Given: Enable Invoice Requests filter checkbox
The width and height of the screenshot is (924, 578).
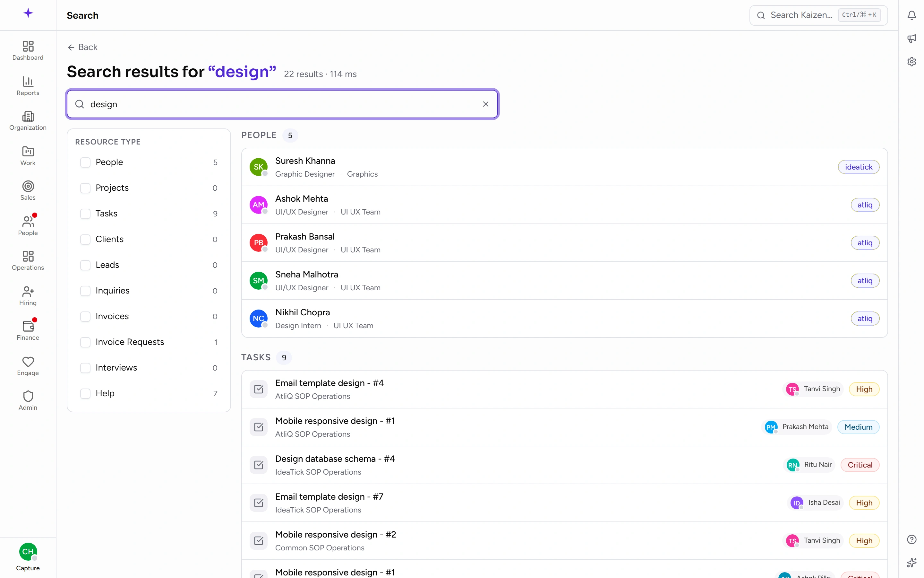Looking at the screenshot, I should pyautogui.click(x=85, y=342).
